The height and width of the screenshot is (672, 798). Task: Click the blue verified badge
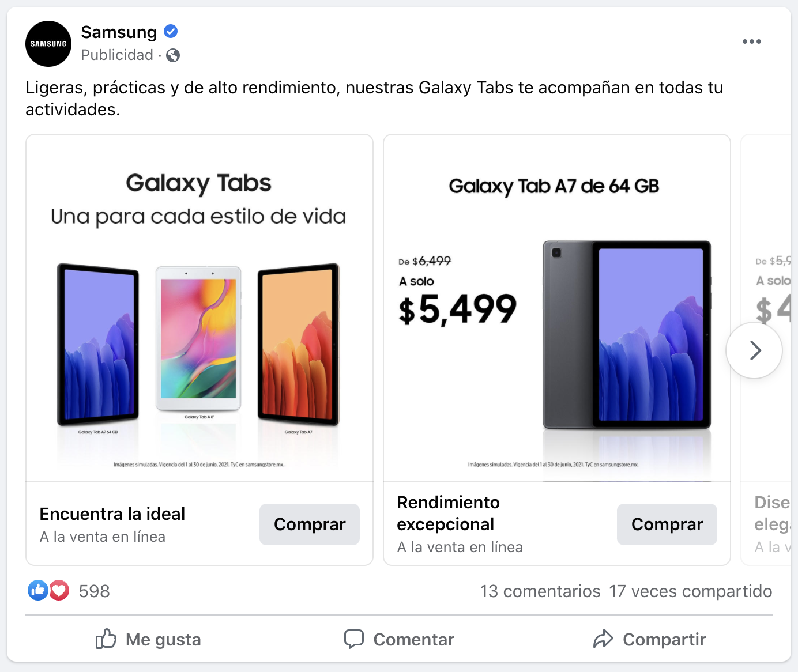pyautogui.click(x=171, y=31)
